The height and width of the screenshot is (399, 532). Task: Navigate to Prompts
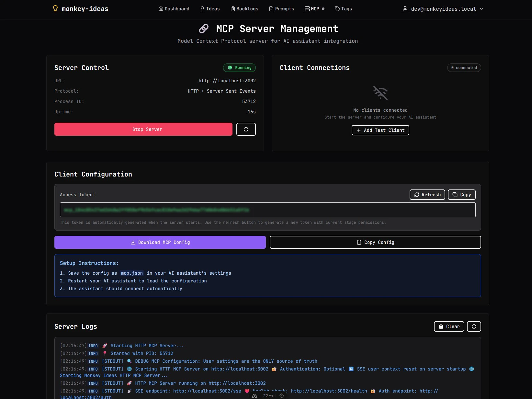[x=282, y=9]
